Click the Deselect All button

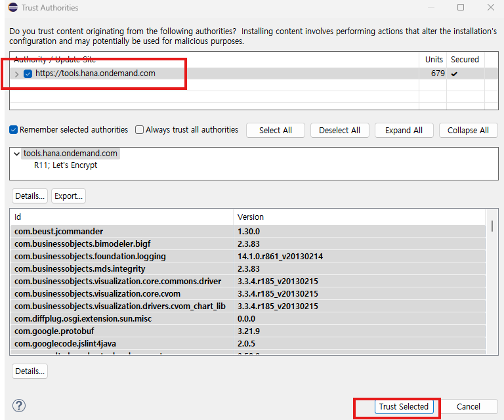[339, 130]
